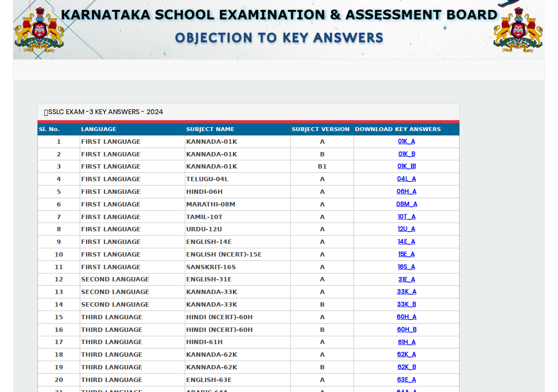Viewport: 558px width, 392px height.
Task: Download the 63E_A English key
Action: tap(406, 380)
